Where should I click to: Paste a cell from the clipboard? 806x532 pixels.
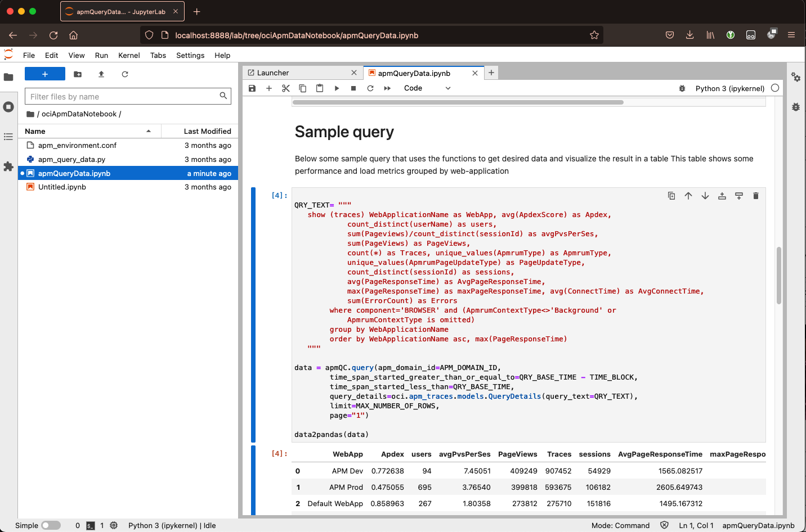point(320,88)
